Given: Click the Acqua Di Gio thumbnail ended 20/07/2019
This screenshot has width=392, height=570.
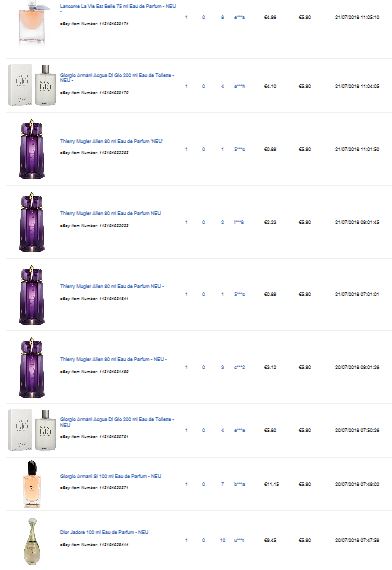Looking at the screenshot, I should click(x=32, y=430).
